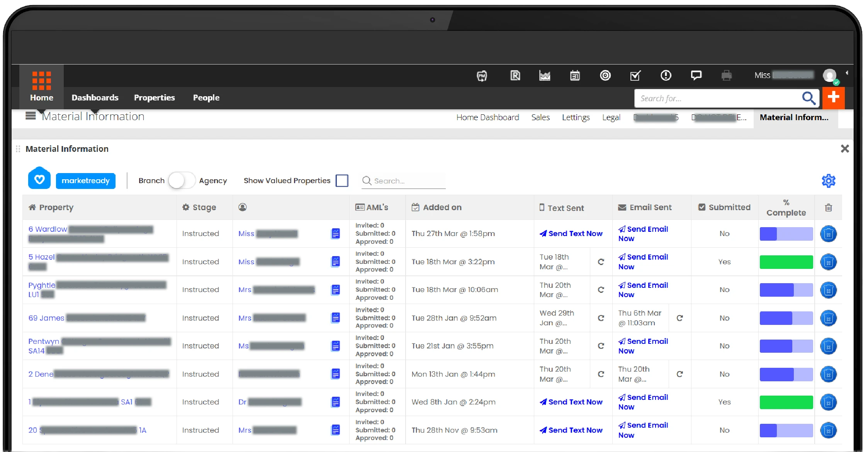Image resolution: width=868 pixels, height=452 pixels.
Task: Open the calendar icon in top toolbar
Action: [x=575, y=76]
